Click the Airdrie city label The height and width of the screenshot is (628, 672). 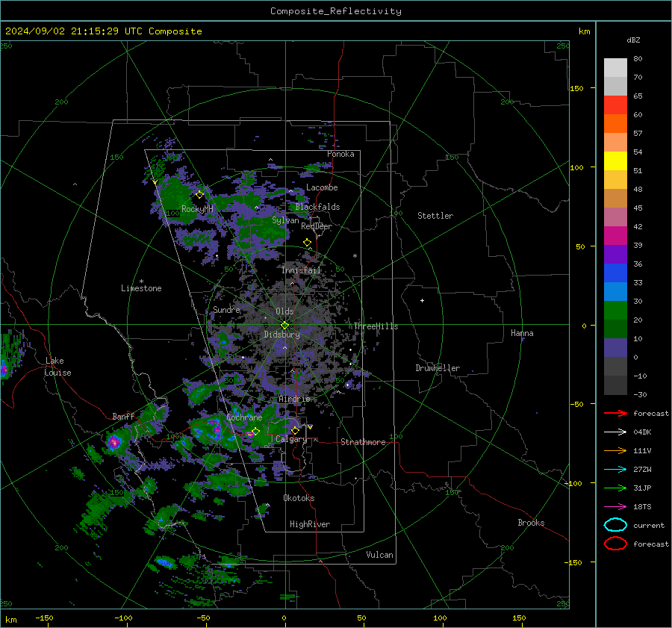tap(294, 399)
